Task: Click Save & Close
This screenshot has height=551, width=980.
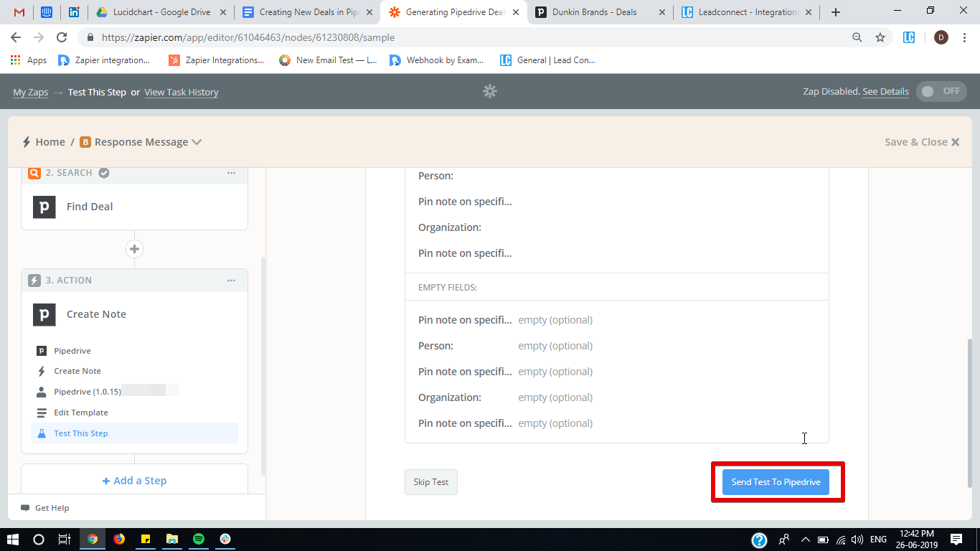Action: click(x=922, y=142)
